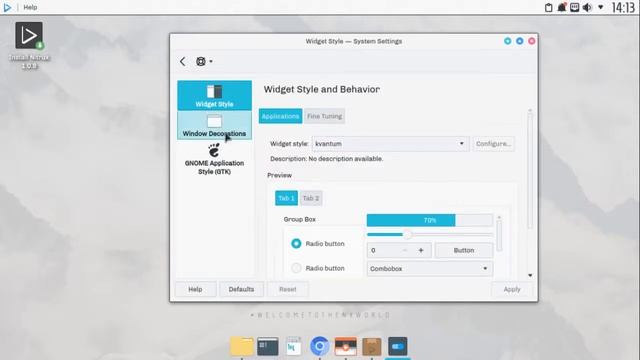Select preview Tab 2
Screen dimensions: 640x360
click(311, 198)
